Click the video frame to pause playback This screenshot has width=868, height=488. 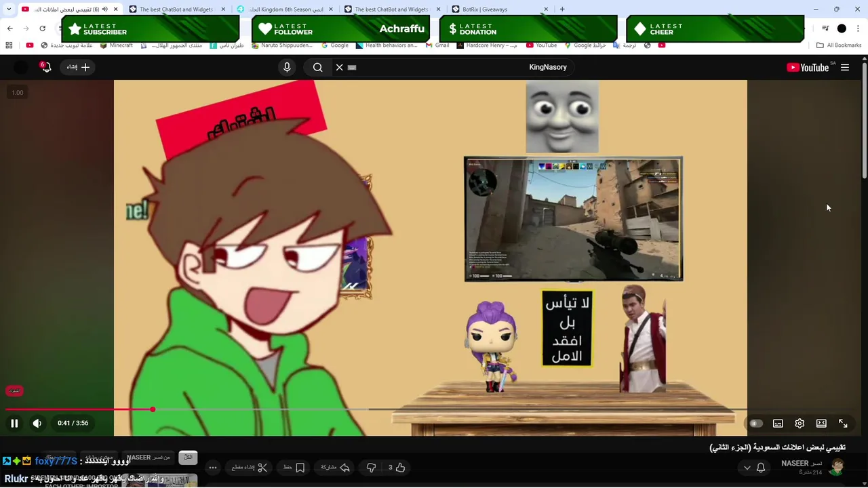(x=431, y=244)
